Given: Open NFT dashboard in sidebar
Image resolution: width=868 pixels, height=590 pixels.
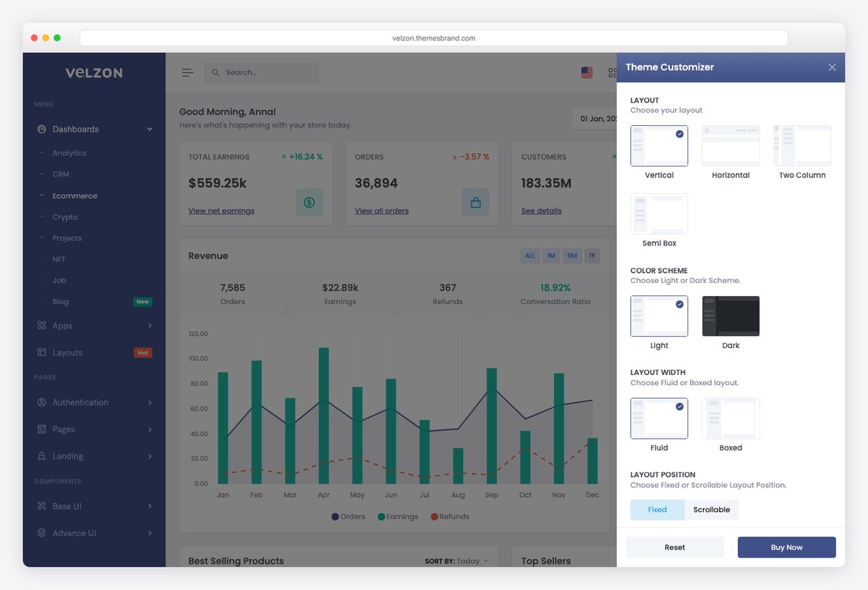Looking at the screenshot, I should 59,259.
